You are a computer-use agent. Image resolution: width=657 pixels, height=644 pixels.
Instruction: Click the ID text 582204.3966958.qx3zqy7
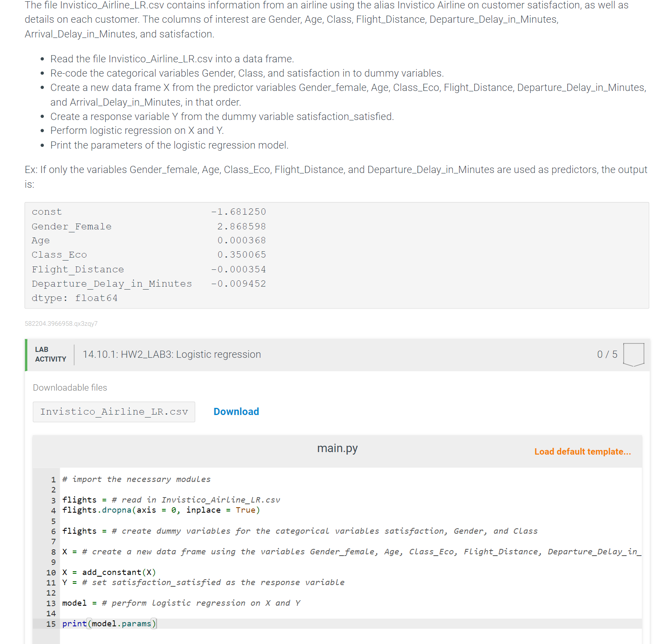[61, 324]
